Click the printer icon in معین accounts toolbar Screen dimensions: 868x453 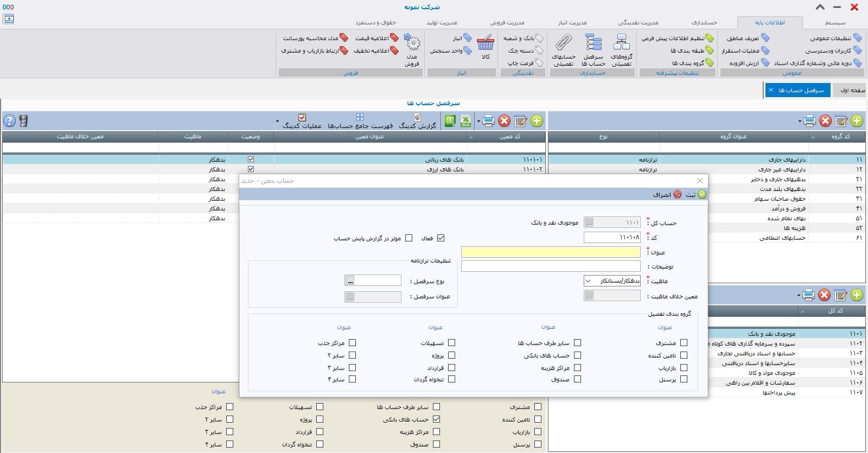(488, 121)
